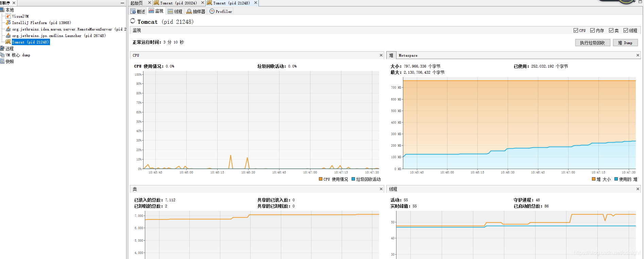Click the IntelliJ Platform application icon
644x259 pixels.
[8, 23]
